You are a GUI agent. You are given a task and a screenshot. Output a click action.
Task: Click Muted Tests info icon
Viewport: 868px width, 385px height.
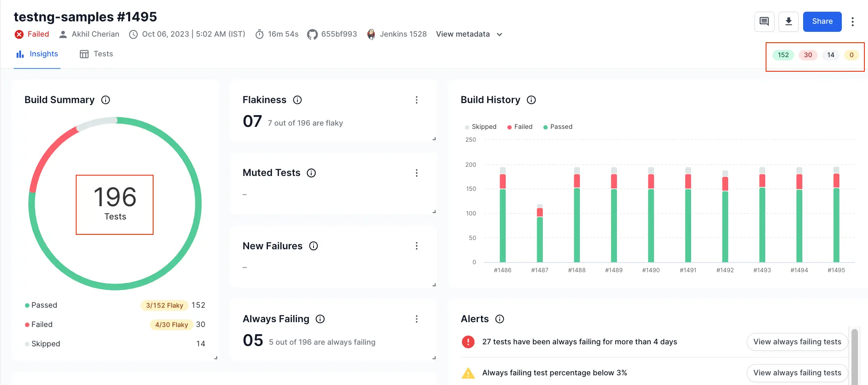coord(311,173)
